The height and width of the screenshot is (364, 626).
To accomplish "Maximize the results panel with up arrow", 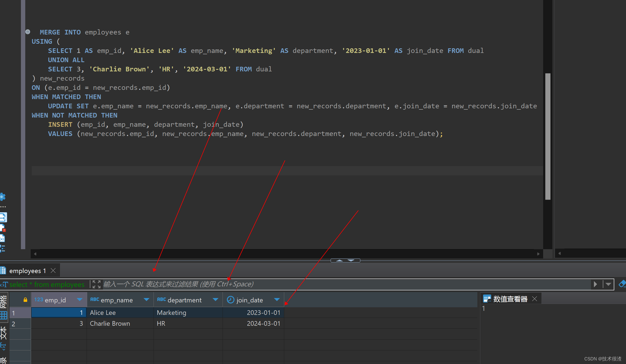I will (339, 260).
